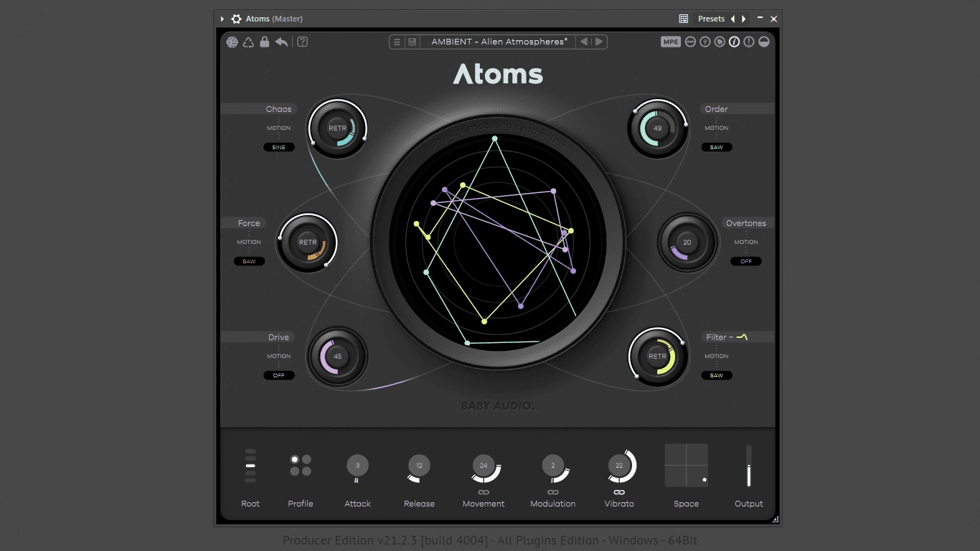
Task: Select the bottom-right Profile dot
Action: click(x=307, y=471)
